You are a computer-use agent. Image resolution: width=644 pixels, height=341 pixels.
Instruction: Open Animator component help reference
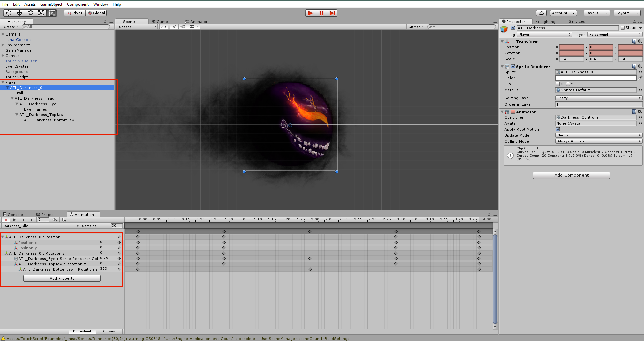coord(634,112)
